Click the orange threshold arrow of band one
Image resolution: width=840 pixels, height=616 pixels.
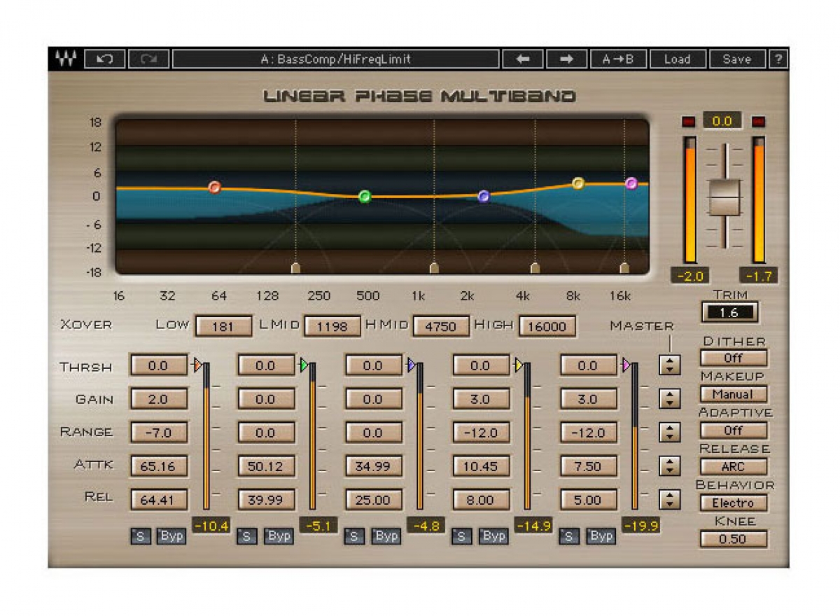[x=197, y=365]
